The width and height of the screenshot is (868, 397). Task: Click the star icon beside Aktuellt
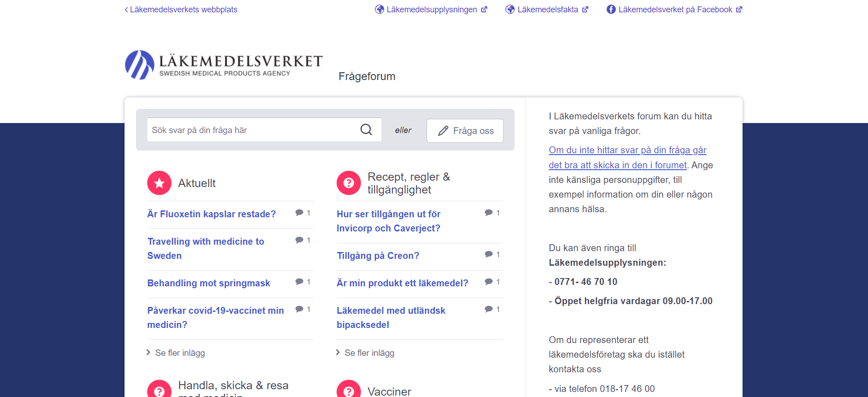[159, 183]
